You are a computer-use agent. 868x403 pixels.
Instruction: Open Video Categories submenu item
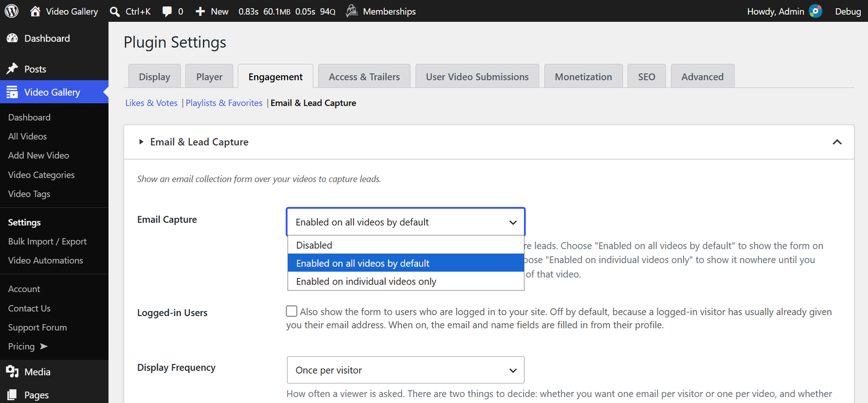pyautogui.click(x=41, y=174)
